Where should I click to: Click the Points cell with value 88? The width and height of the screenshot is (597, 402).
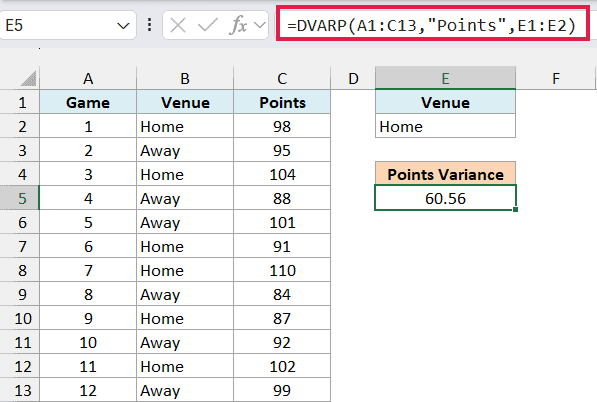(282, 198)
